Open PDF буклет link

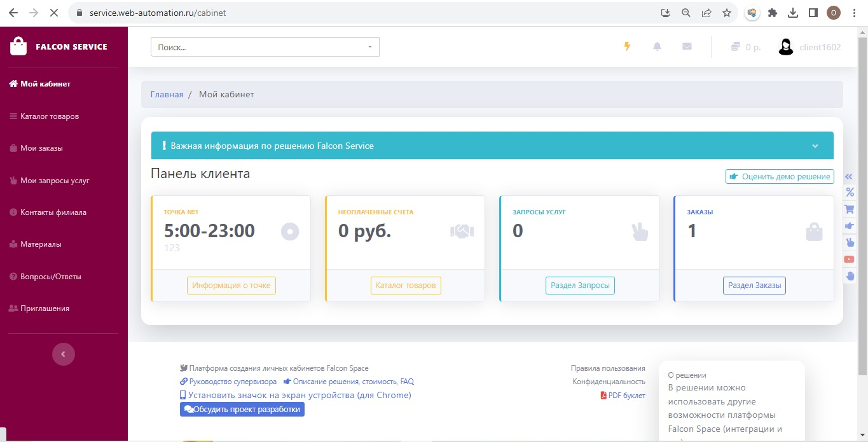click(x=623, y=396)
